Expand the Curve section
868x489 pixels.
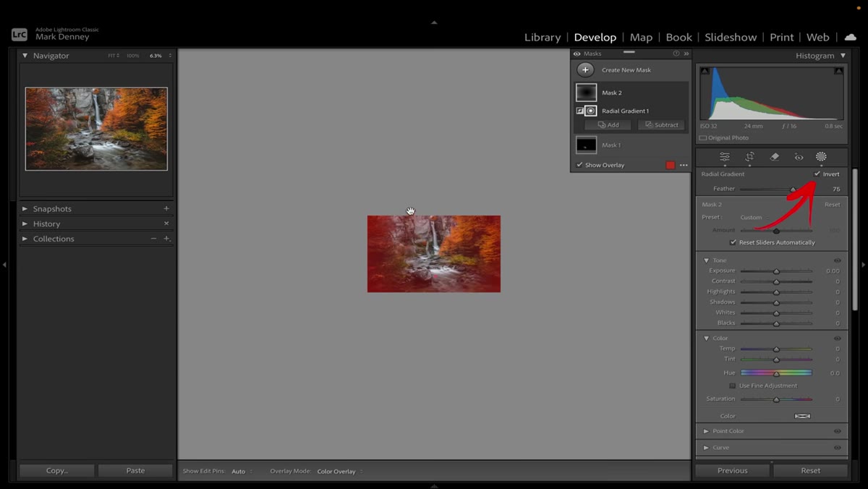[x=706, y=448]
